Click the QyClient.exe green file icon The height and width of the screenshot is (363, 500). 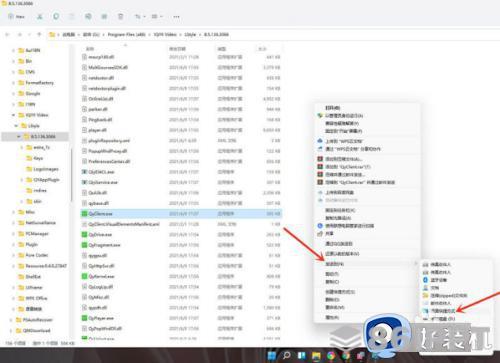point(84,213)
